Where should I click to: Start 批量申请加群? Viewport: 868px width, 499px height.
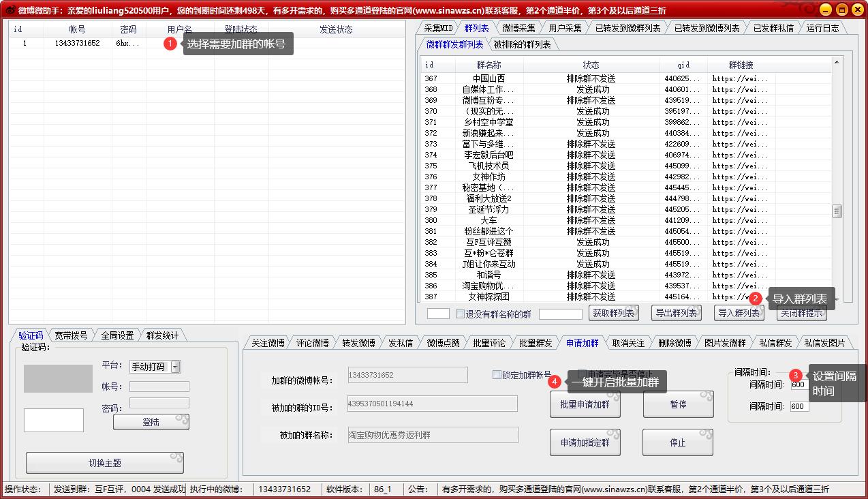tap(585, 404)
